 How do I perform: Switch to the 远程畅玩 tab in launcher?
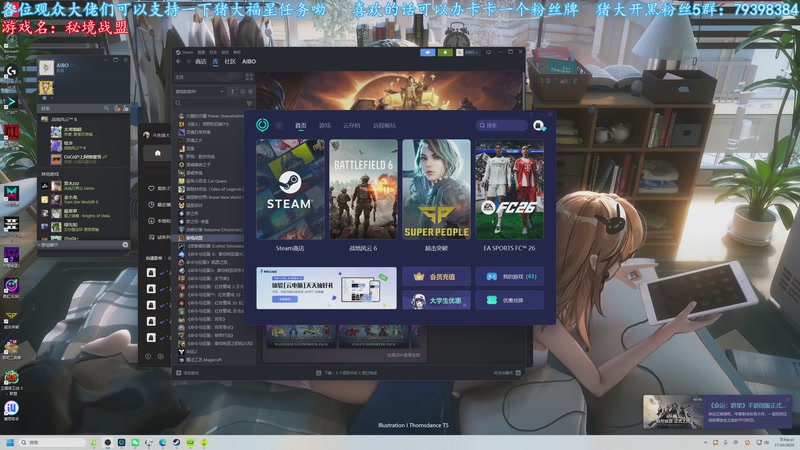384,126
